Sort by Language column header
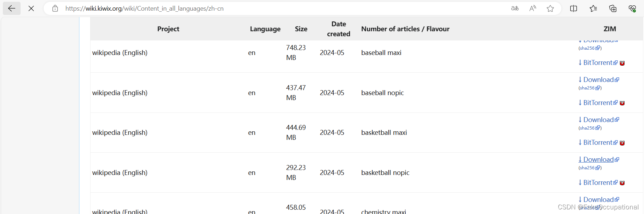 tap(265, 29)
